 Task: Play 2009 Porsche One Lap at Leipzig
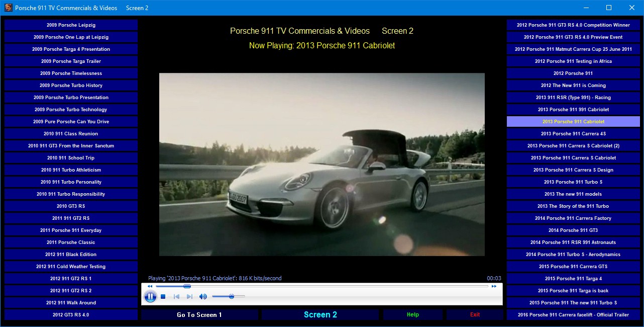click(71, 37)
